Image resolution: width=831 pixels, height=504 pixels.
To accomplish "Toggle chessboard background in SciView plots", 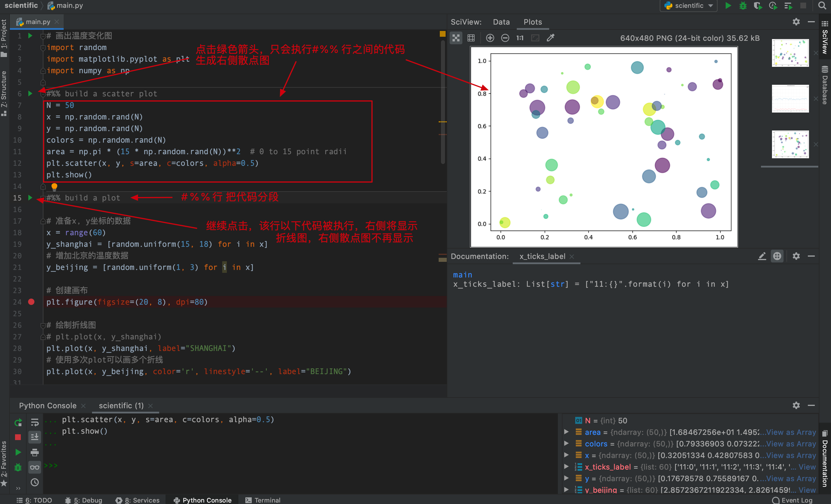I will pyautogui.click(x=456, y=38).
